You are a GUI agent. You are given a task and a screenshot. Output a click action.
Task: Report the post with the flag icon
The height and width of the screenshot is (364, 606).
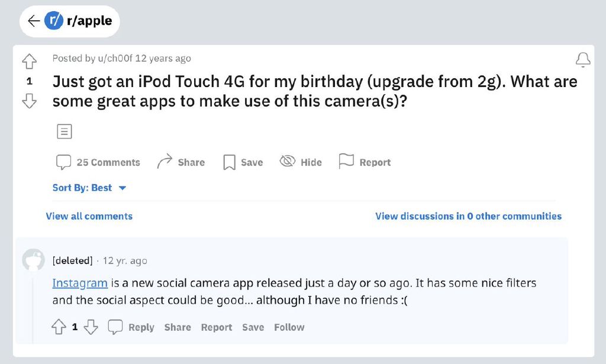coord(346,161)
